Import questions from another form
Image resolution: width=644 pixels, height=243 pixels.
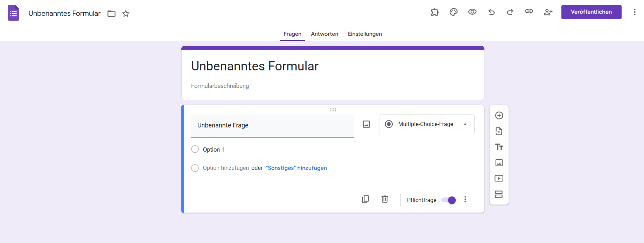coord(499,131)
